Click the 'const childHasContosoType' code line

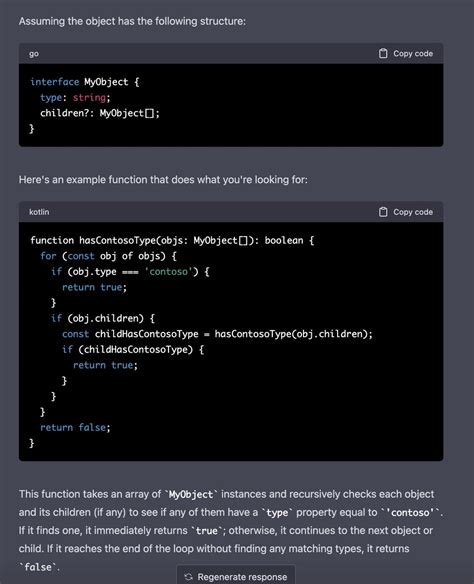[217, 334]
